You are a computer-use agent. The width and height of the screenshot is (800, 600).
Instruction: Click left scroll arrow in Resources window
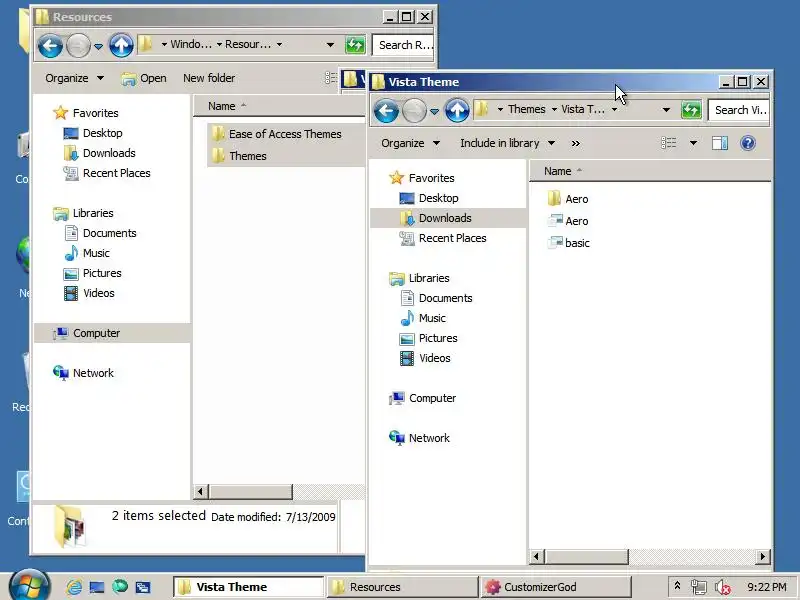[x=200, y=492]
